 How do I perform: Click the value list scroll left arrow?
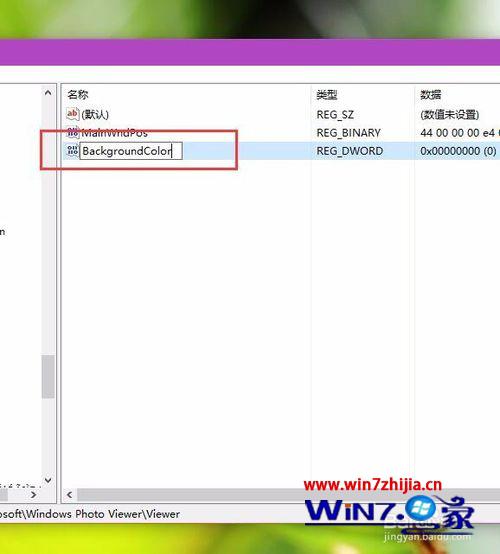tap(70, 495)
